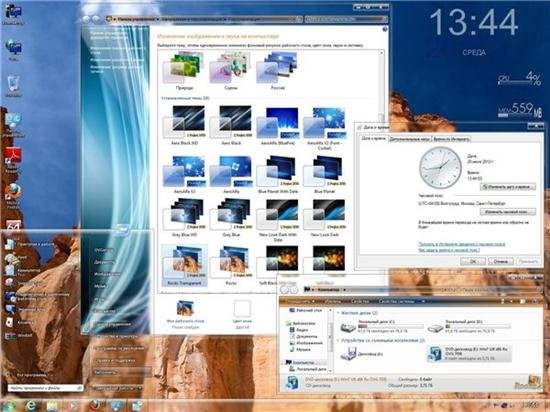Click Explorer back navigation button

[284, 290]
